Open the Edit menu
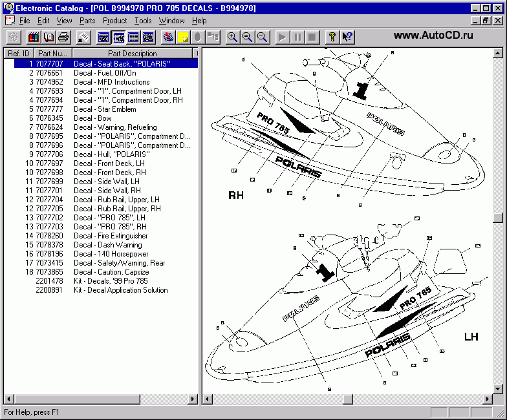This screenshot has width=507, height=420. pyautogui.click(x=43, y=21)
